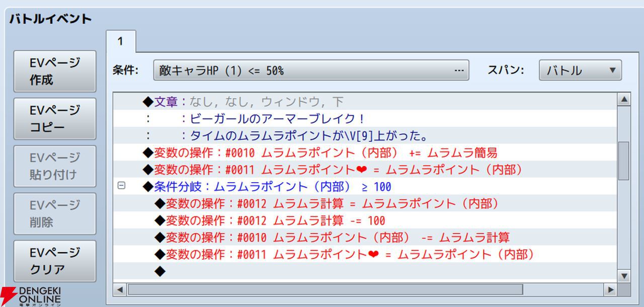Click the EVページコピー button
The image size is (644, 307).
coord(54,118)
